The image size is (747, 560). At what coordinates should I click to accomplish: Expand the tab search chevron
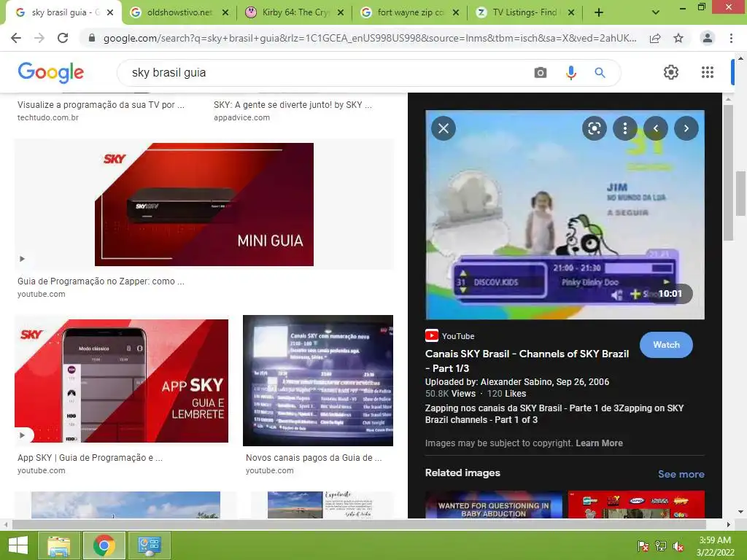click(656, 12)
